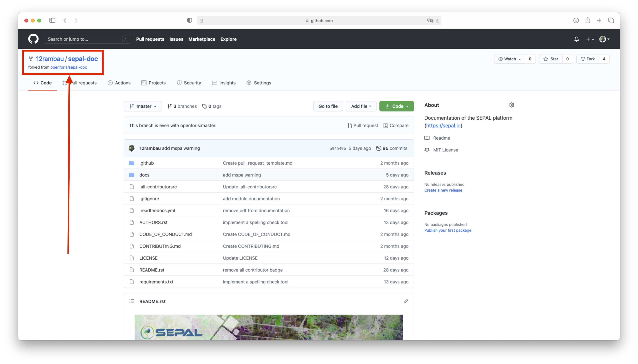This screenshot has height=364, width=638.
Task: Click 12rambau's commit author avatar
Action: pos(132,148)
